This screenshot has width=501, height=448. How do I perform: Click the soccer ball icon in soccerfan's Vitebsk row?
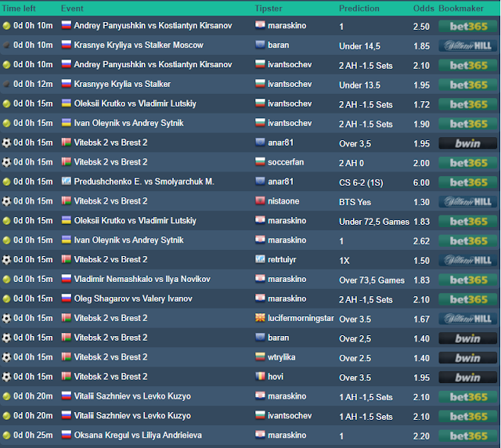[6, 162]
